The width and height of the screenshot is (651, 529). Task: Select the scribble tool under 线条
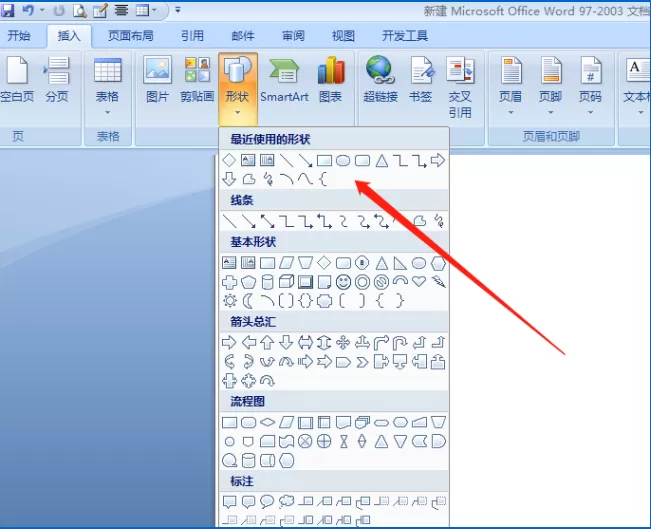pos(439,221)
